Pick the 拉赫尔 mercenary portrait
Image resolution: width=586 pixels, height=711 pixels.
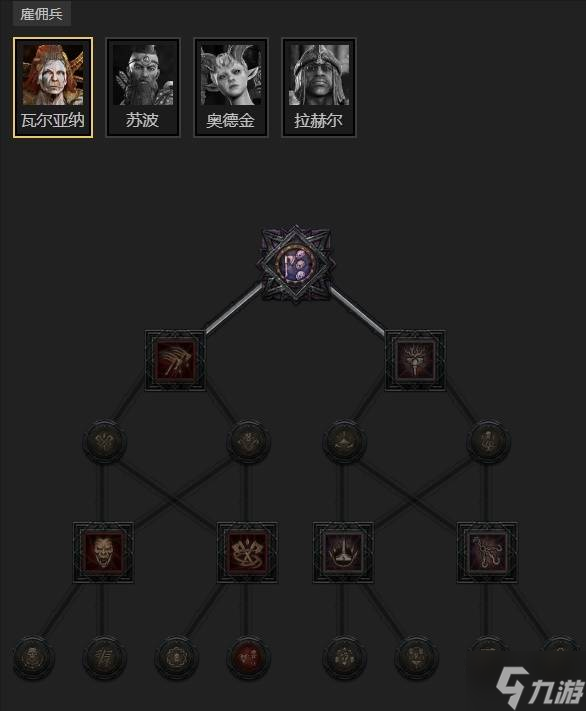tap(319, 88)
